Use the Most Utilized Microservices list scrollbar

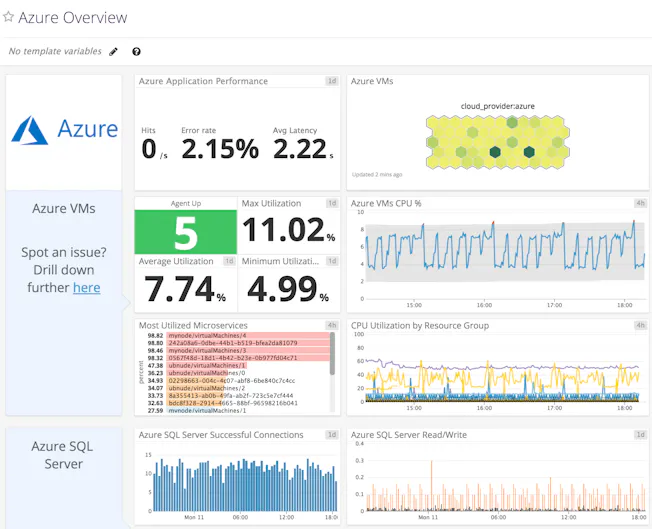tap(332, 353)
